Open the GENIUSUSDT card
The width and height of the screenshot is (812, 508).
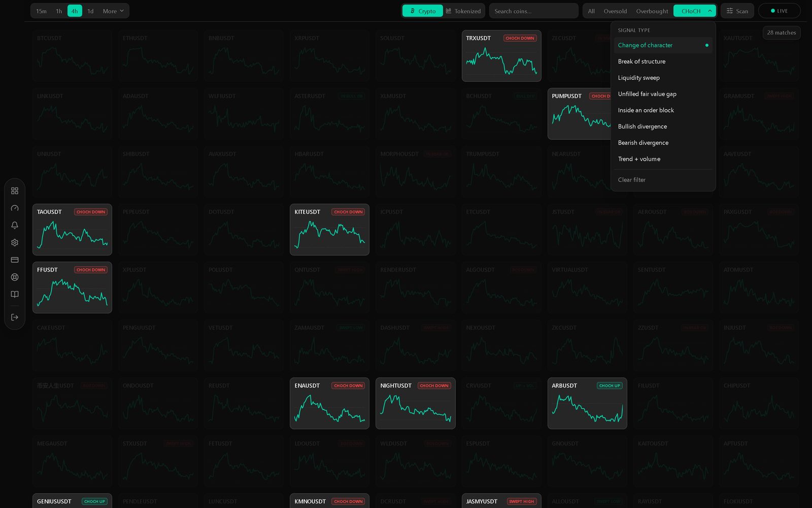[72, 501]
